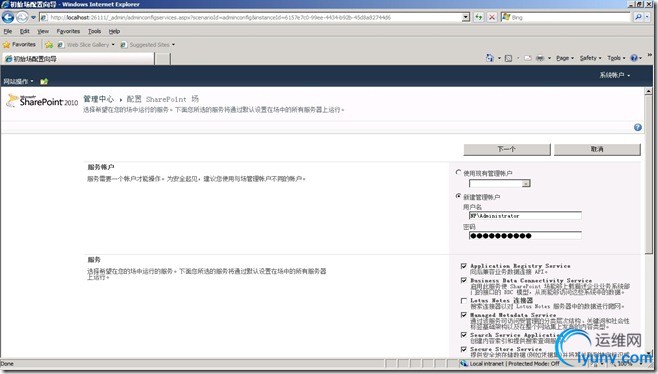Click the green Refresh arrows icon
Image resolution: width=658 pixels, height=374 pixels.
(x=478, y=18)
